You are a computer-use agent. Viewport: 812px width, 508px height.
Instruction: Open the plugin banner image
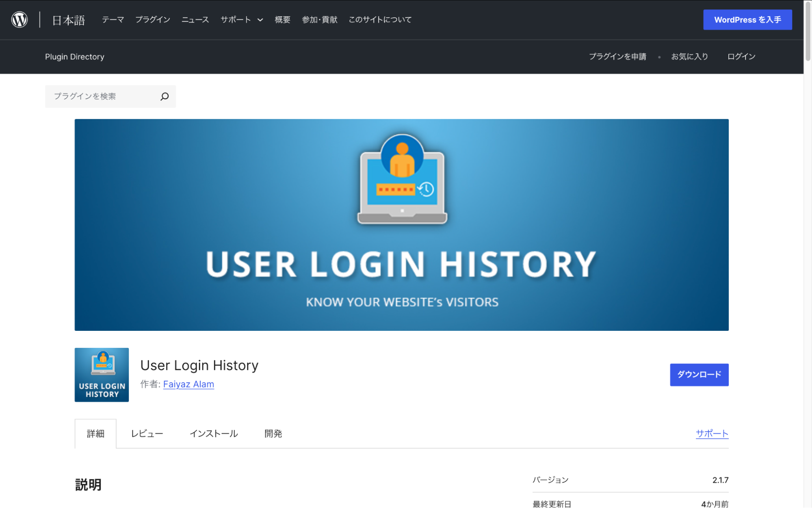402,224
